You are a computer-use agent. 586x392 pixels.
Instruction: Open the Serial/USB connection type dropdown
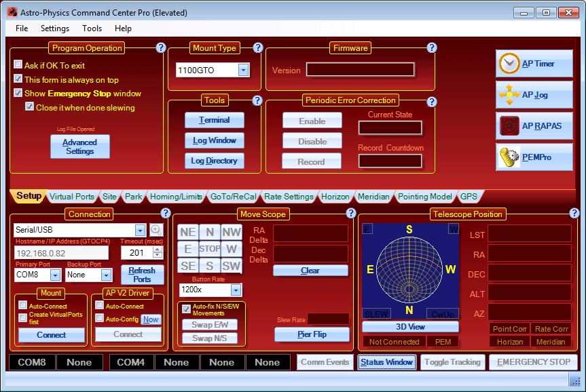click(140, 230)
